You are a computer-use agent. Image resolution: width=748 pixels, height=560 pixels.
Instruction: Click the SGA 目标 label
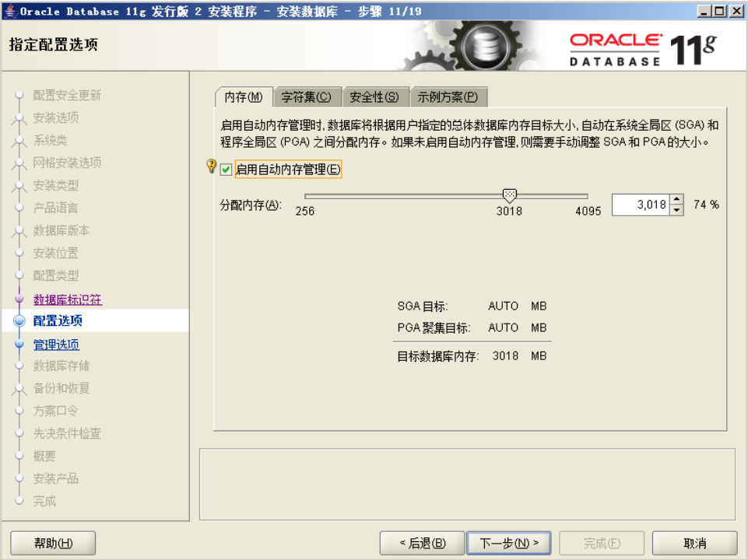423,306
